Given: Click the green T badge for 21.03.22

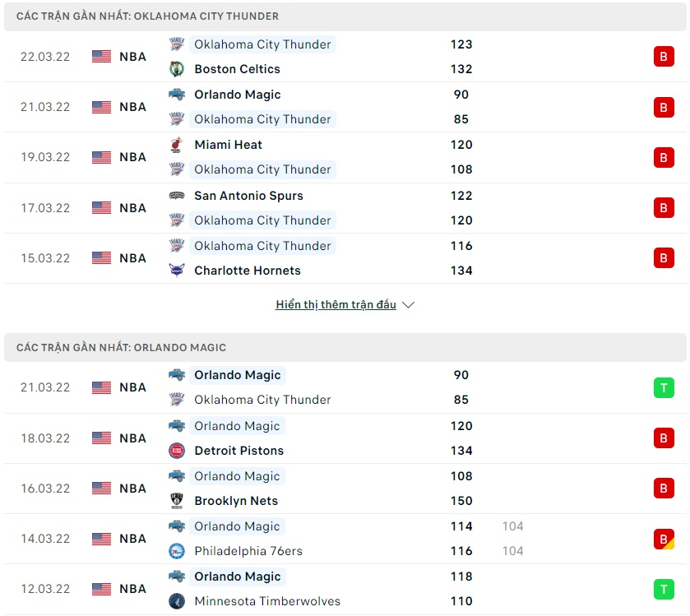Looking at the screenshot, I should pyautogui.click(x=664, y=387).
